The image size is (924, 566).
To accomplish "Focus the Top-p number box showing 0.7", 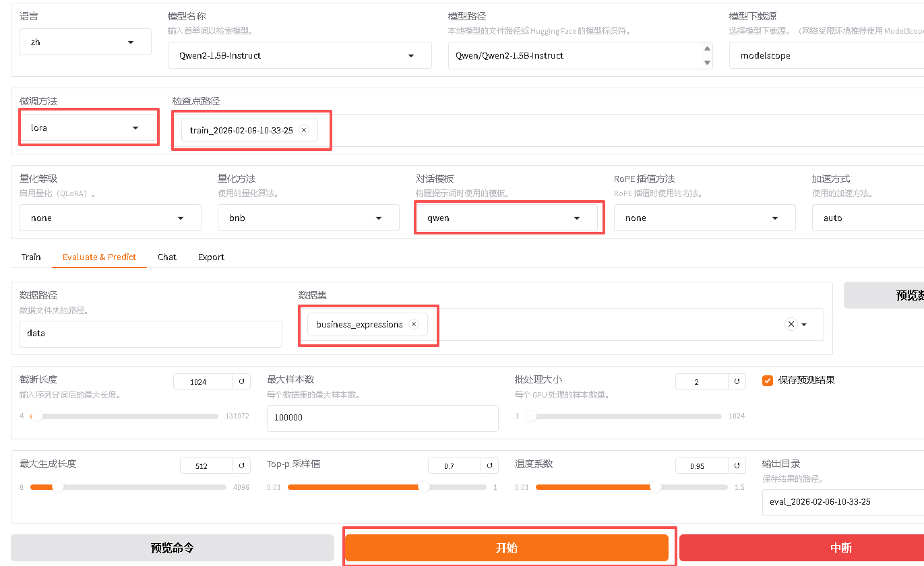I will (x=455, y=466).
